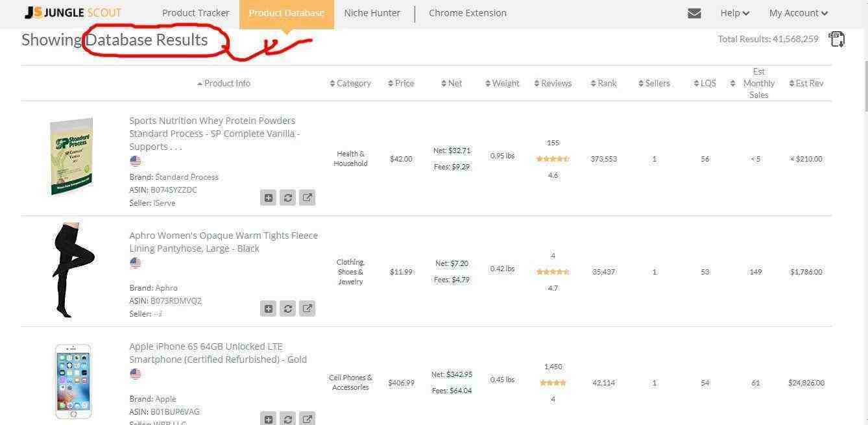Go to the Niche Hunter tab

pos(372,13)
